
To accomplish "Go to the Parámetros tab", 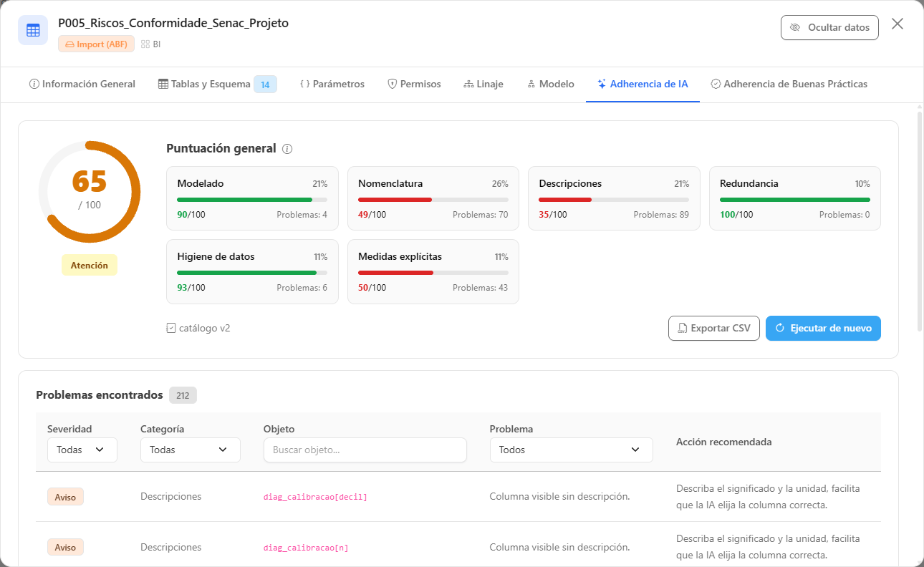I will [x=332, y=84].
